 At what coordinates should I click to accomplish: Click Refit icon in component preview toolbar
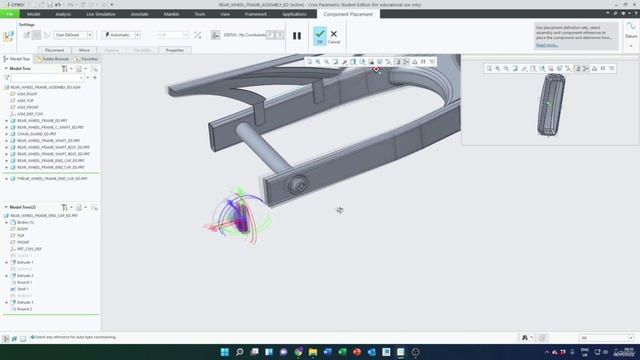pyautogui.click(x=489, y=69)
